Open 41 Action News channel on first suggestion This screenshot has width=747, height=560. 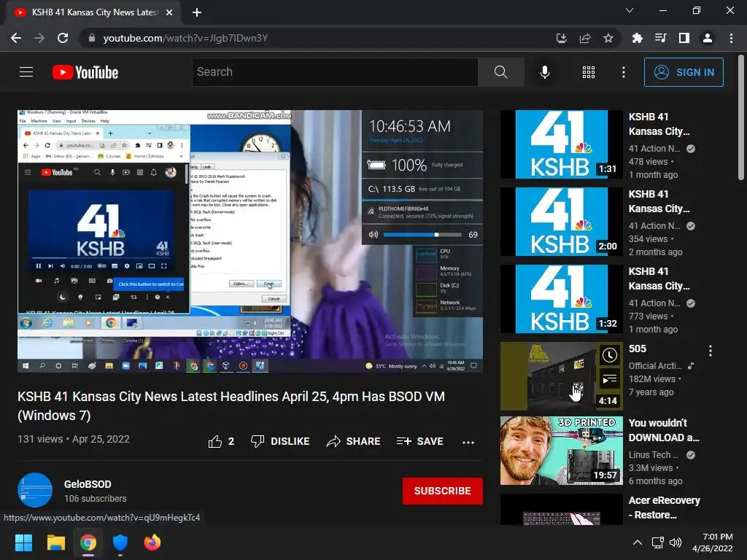[654, 149]
